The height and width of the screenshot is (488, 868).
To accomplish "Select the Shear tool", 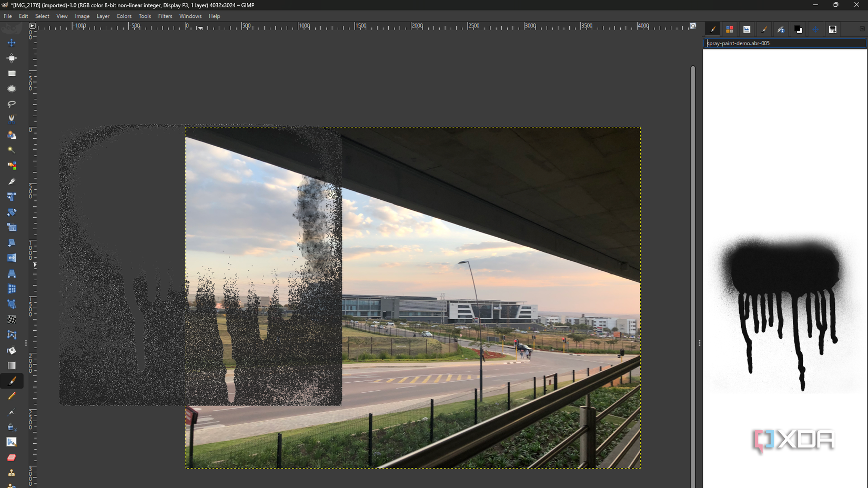I will click(x=12, y=243).
